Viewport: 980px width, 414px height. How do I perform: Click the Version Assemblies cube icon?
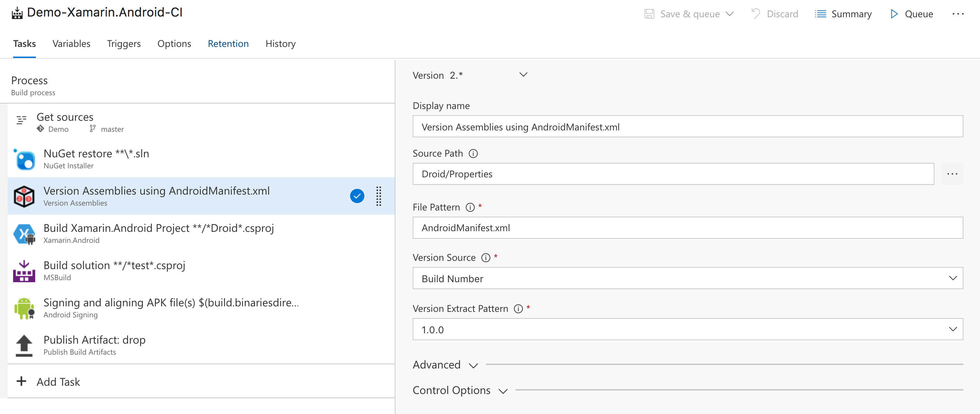click(x=24, y=196)
